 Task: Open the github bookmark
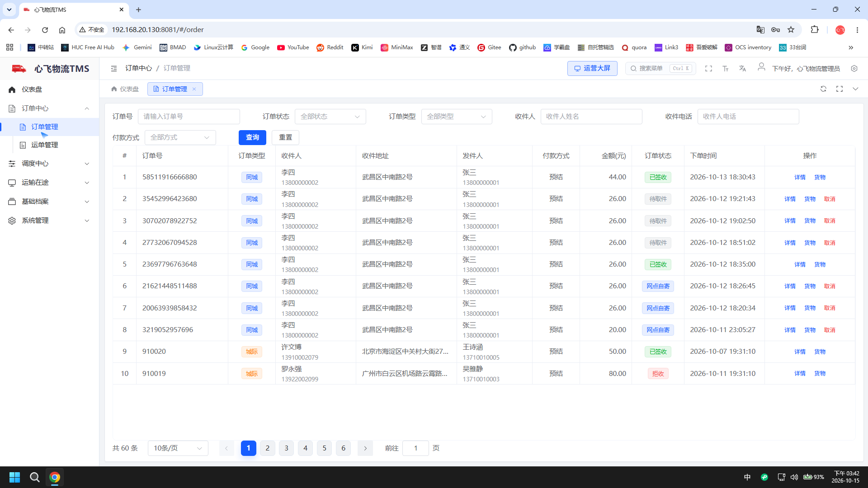[x=522, y=47]
